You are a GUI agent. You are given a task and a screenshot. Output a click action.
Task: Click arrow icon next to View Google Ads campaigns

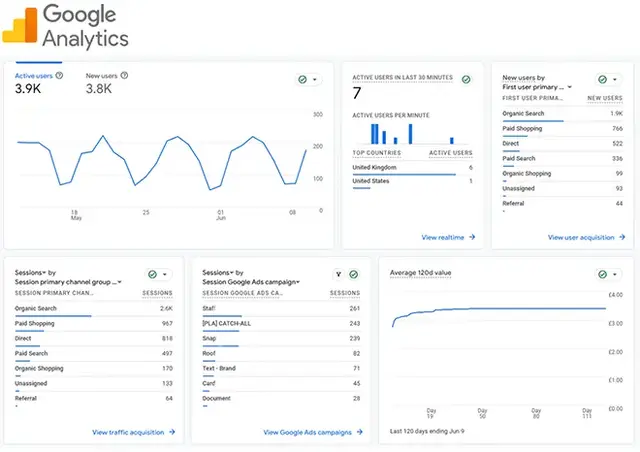360,432
